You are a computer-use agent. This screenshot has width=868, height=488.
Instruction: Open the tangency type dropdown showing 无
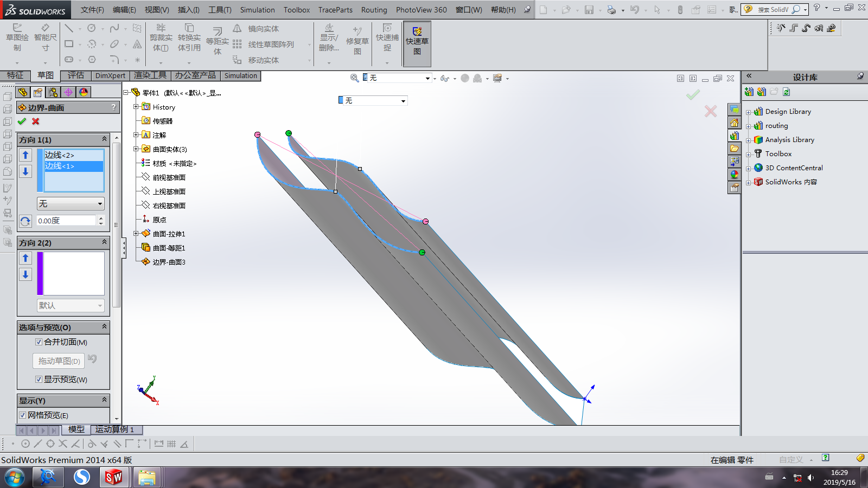tap(71, 204)
